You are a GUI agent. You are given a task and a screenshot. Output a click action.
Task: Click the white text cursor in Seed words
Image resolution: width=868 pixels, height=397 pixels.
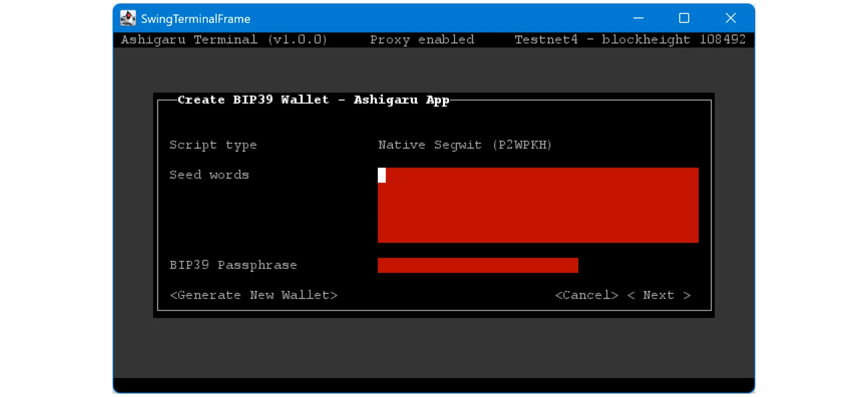click(x=382, y=175)
